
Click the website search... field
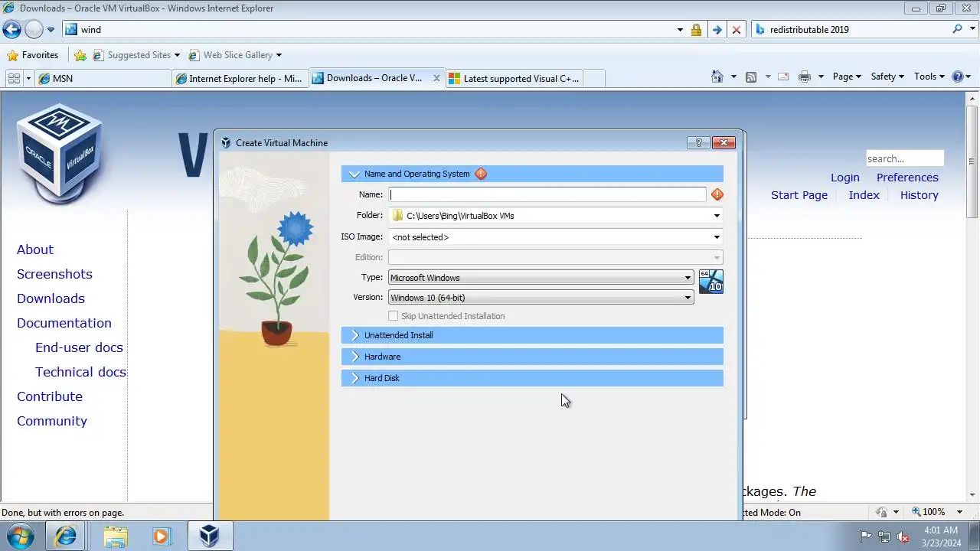905,158
